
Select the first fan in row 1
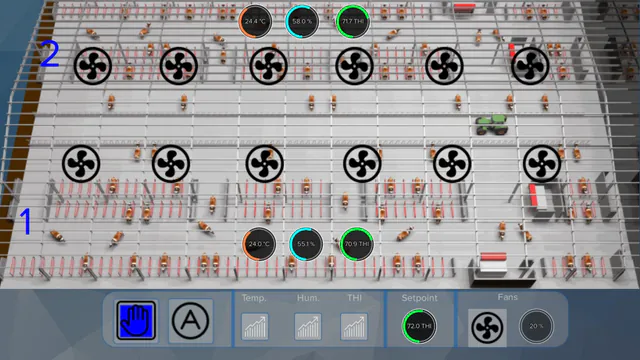81,163
